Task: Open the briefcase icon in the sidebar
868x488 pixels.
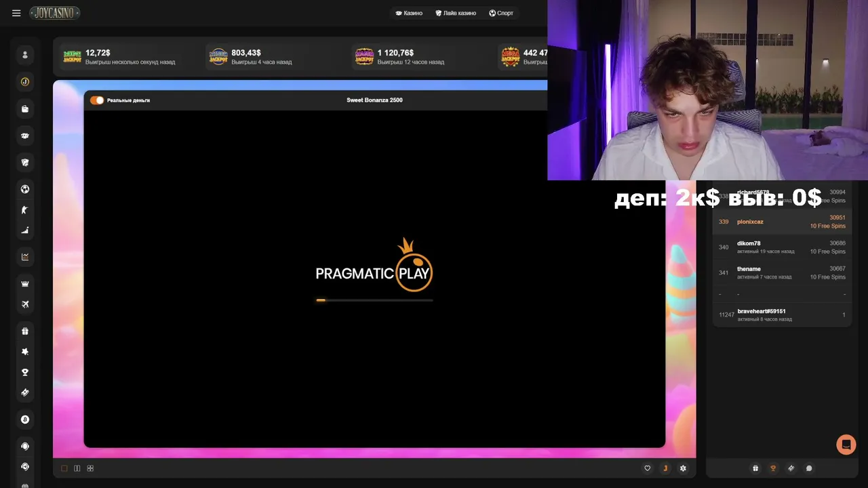Action: click(25, 109)
